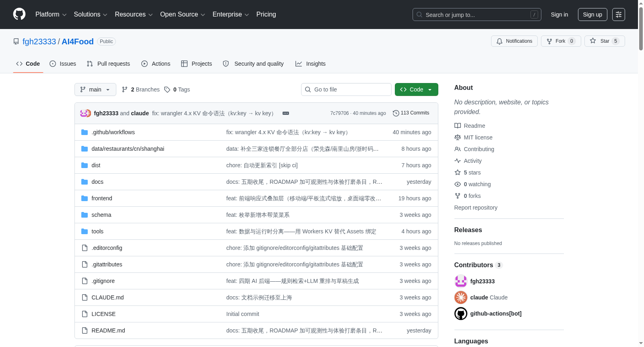The image size is (644, 347).
Task: Open the main branch selector
Action: coord(95,89)
